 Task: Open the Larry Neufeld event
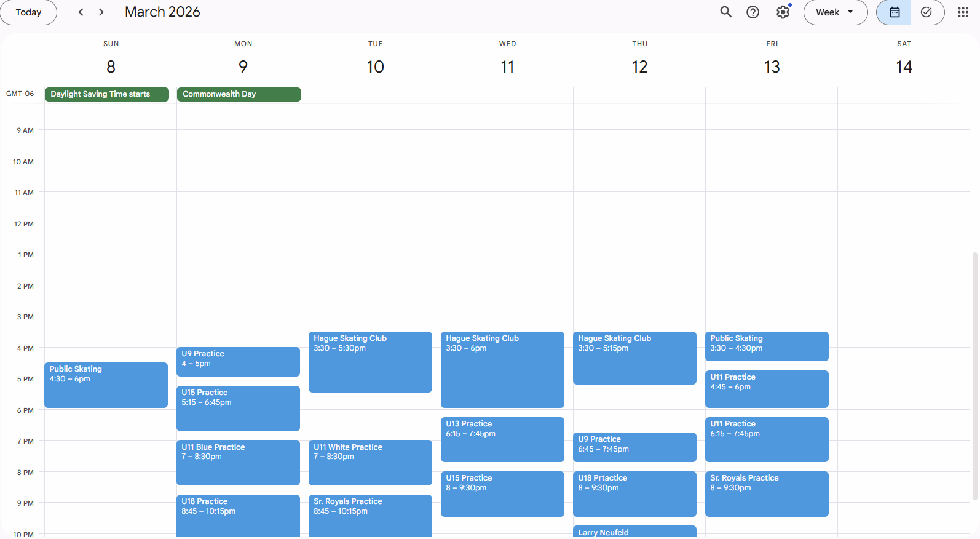tap(634, 532)
